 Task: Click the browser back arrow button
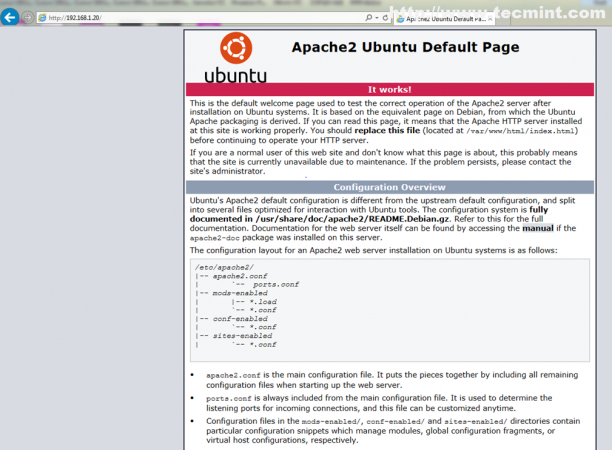coord(9,17)
